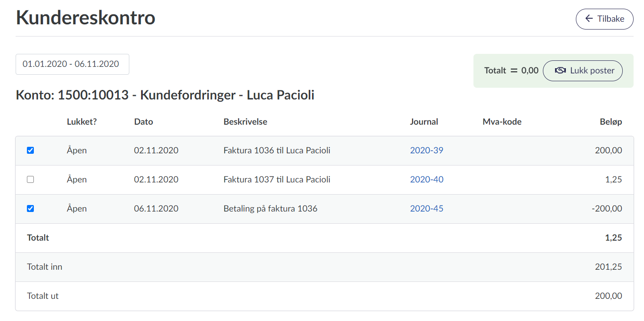Open the date range picker field
The height and width of the screenshot is (321, 644).
(x=72, y=64)
